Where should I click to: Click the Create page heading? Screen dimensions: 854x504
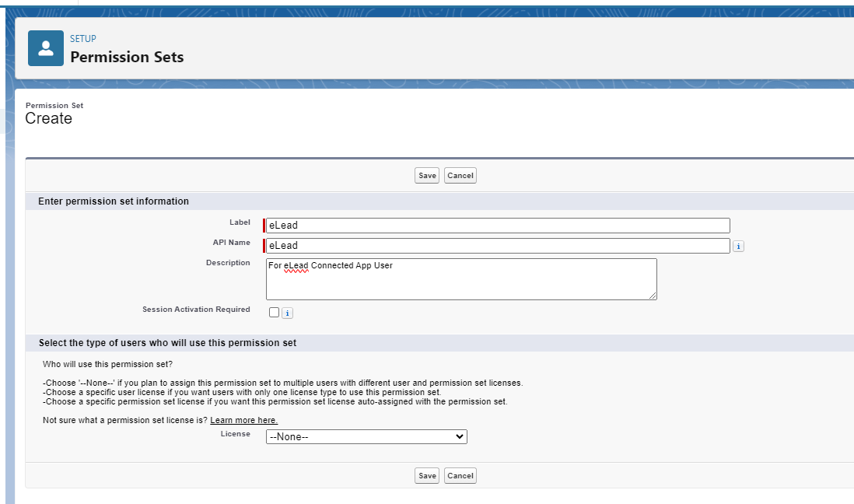pos(49,118)
